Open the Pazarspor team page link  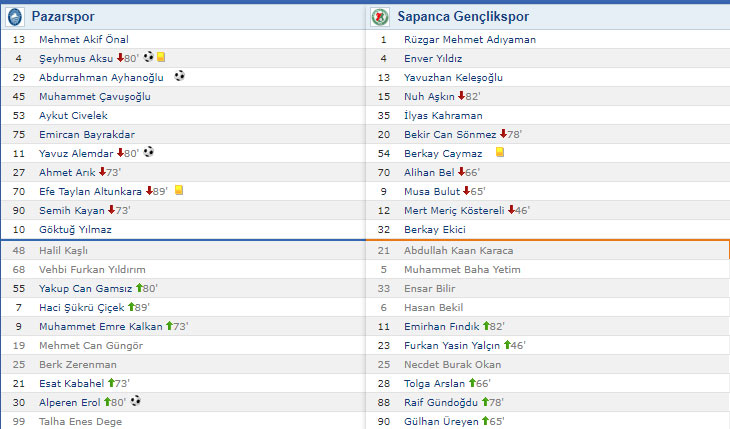[63, 17]
